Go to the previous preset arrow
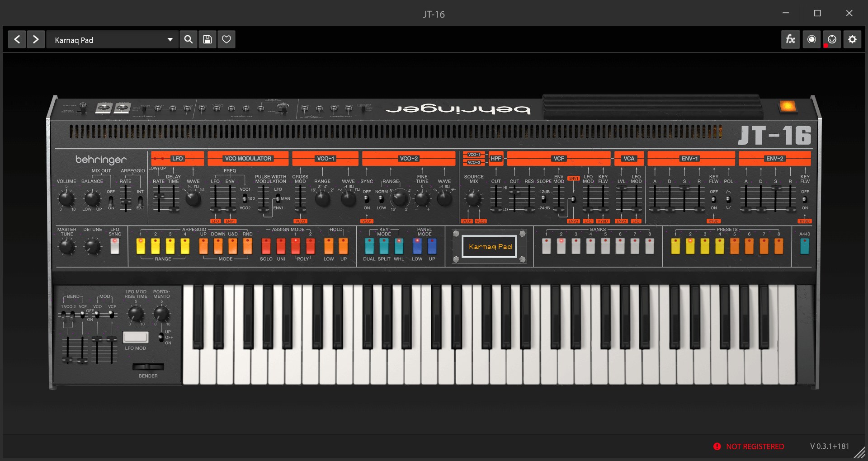This screenshot has height=461, width=868. coord(17,39)
